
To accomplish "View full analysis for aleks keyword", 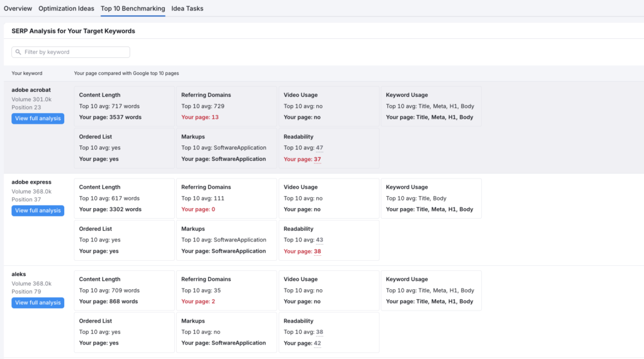I will [38, 302].
